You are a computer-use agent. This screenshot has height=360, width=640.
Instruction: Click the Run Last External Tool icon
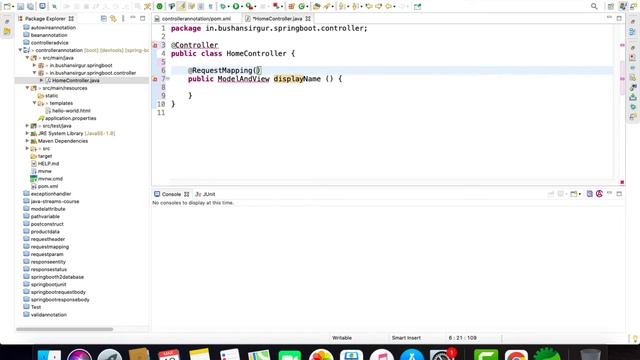click(x=249, y=6)
